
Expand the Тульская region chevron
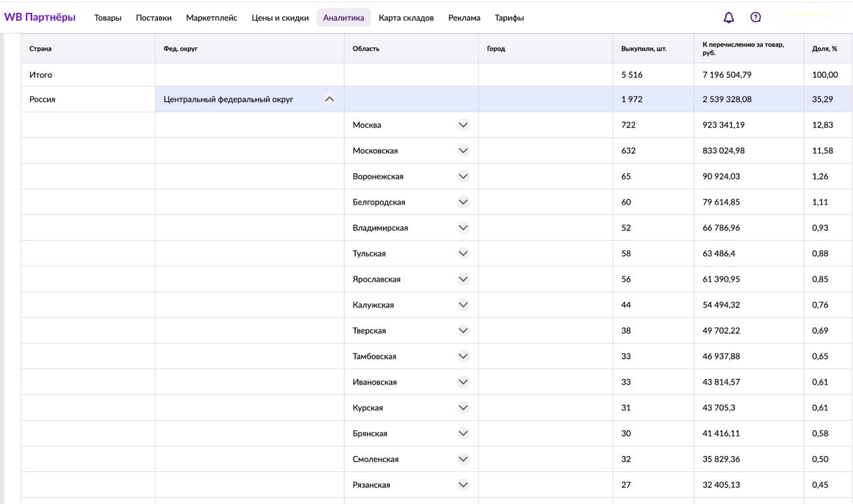463,254
